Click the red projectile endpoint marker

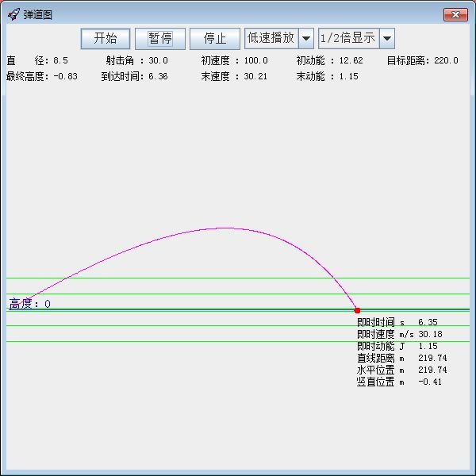coord(357,310)
